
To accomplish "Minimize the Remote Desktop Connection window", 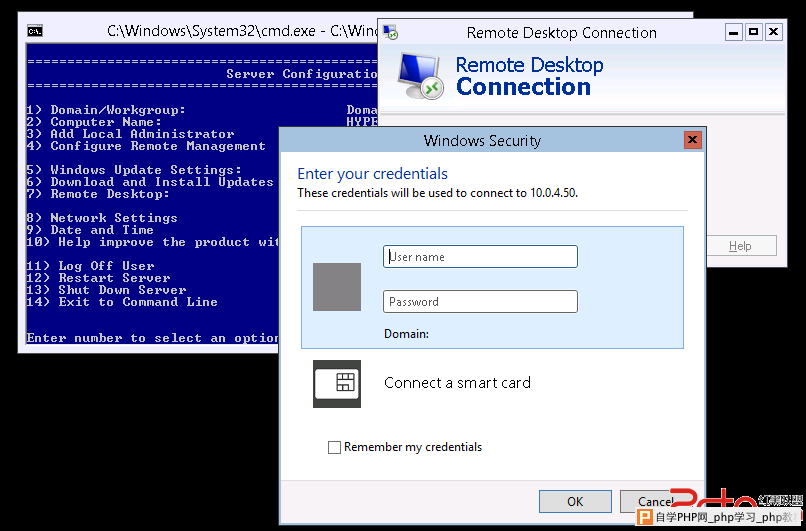I will click(x=734, y=32).
